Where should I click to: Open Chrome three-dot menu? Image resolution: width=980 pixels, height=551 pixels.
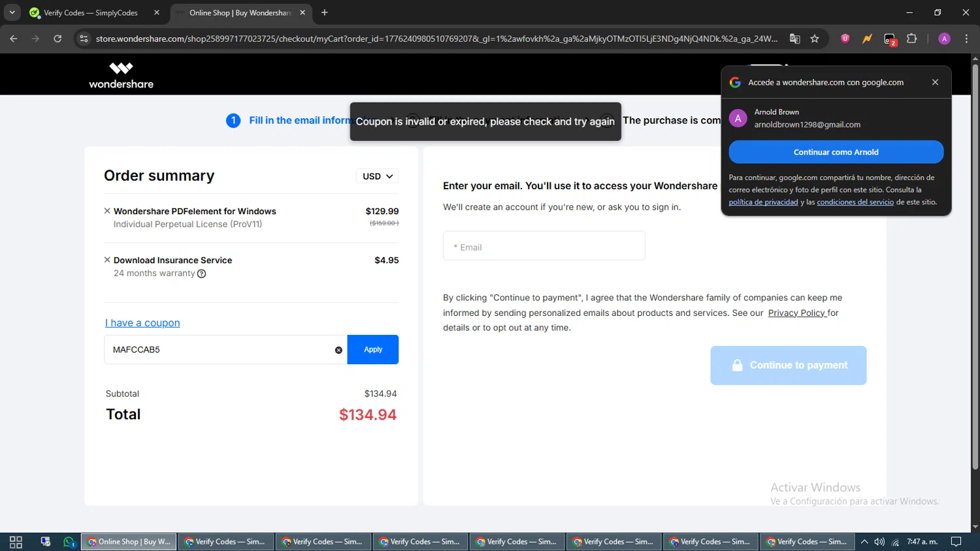pyautogui.click(x=966, y=39)
